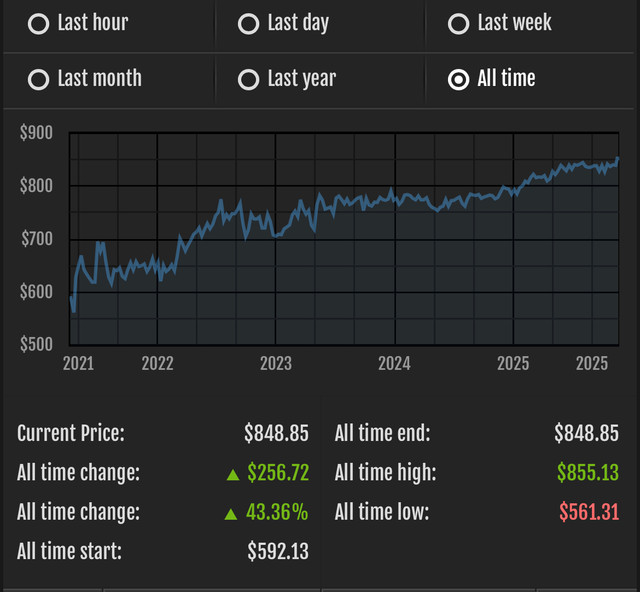Viewport: 640px width, 592px height.
Task: Click the Current Price value $848.85
Action: (276, 433)
